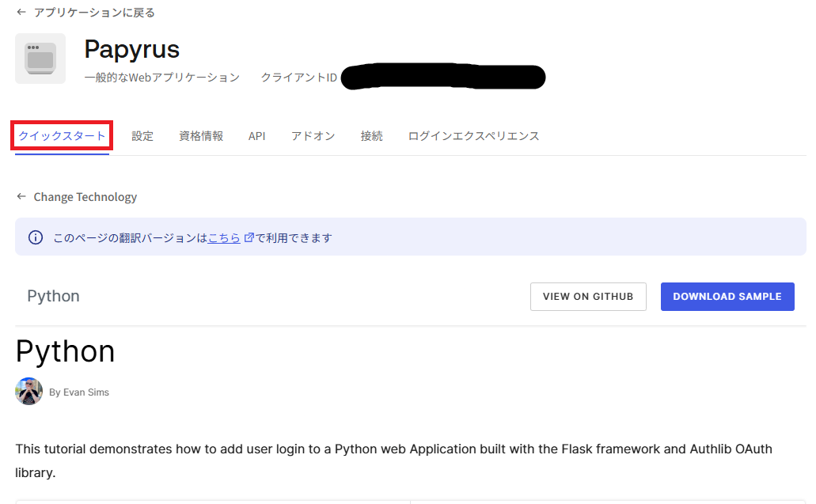Click the 一般的なWebアプリケーション label
This screenshot has width=816, height=504.
[161, 78]
